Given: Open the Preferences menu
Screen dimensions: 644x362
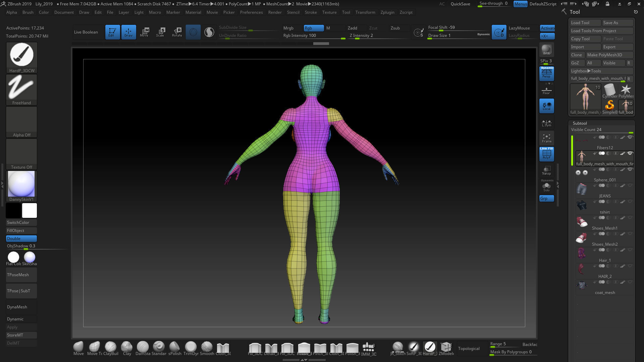Looking at the screenshot, I should [x=251, y=12].
